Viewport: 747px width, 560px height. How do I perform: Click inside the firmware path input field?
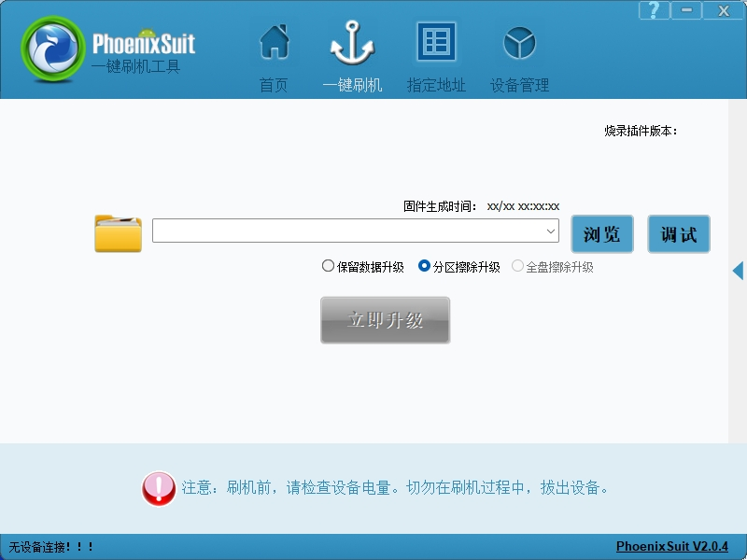pos(347,231)
